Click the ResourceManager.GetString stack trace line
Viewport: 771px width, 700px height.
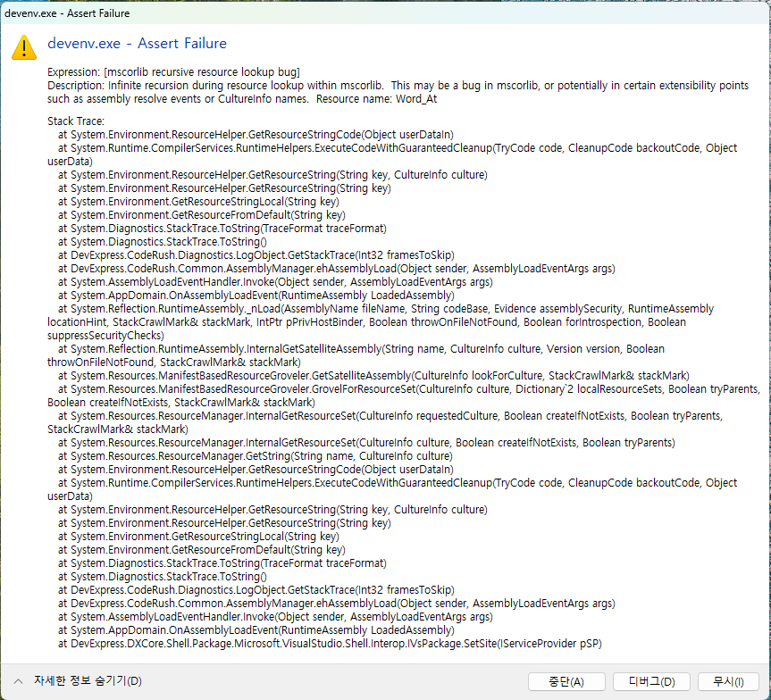256,456
